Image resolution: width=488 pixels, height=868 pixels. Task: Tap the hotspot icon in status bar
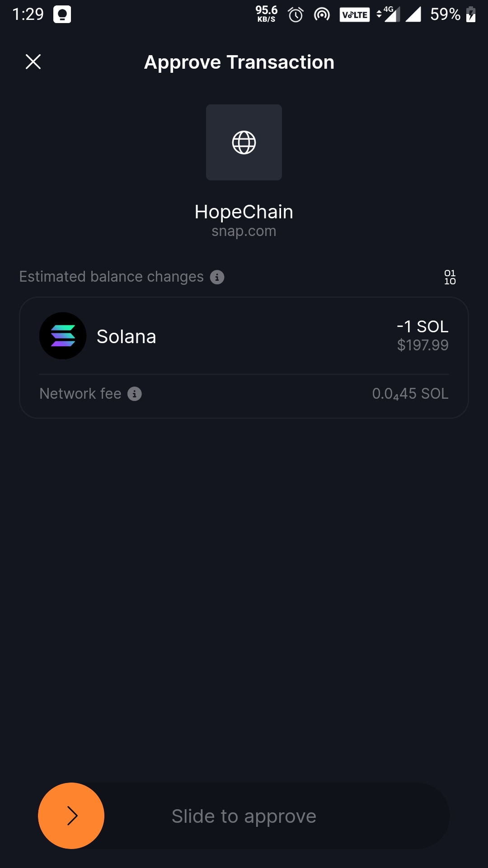click(322, 15)
